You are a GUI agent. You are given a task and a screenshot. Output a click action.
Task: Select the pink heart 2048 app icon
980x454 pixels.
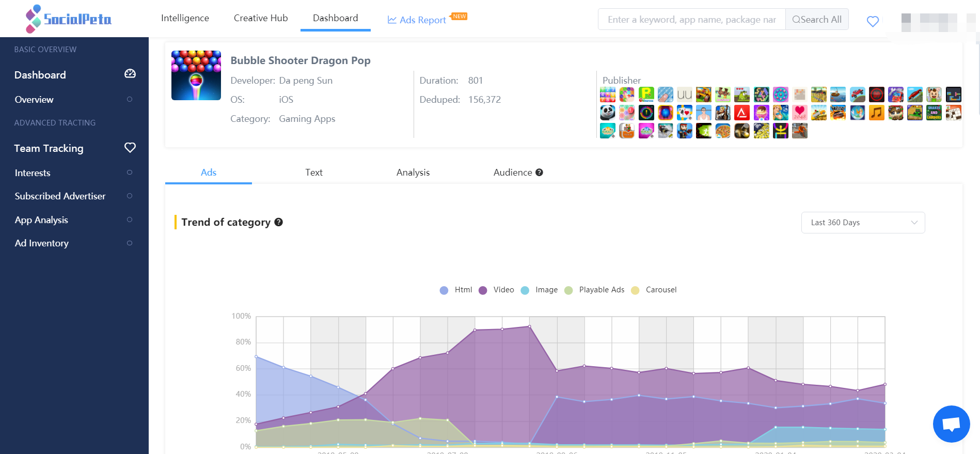(800, 113)
